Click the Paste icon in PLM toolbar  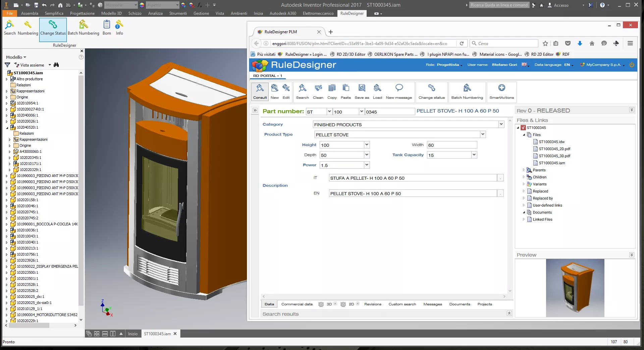[x=346, y=91]
